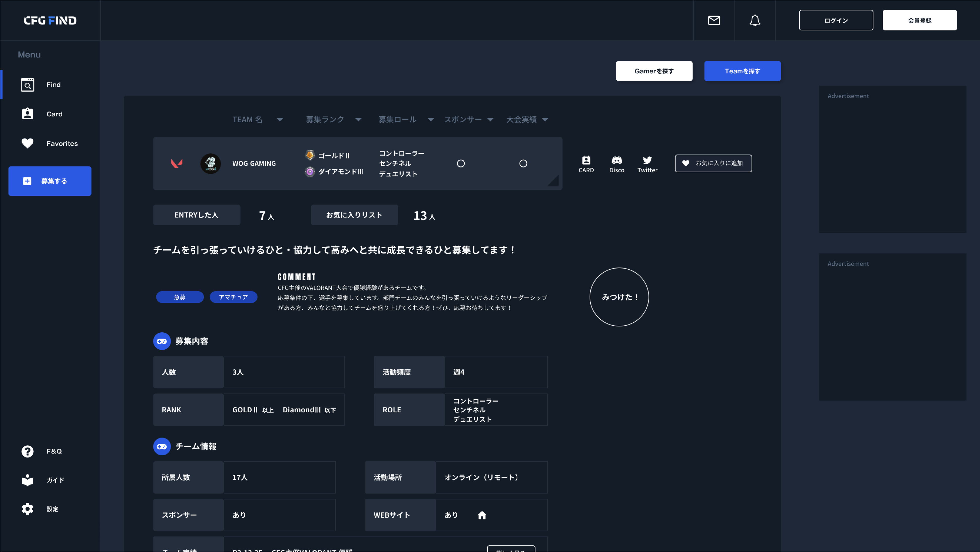Click the blue 募集する button
Image resolution: width=980 pixels, height=552 pixels.
point(50,181)
